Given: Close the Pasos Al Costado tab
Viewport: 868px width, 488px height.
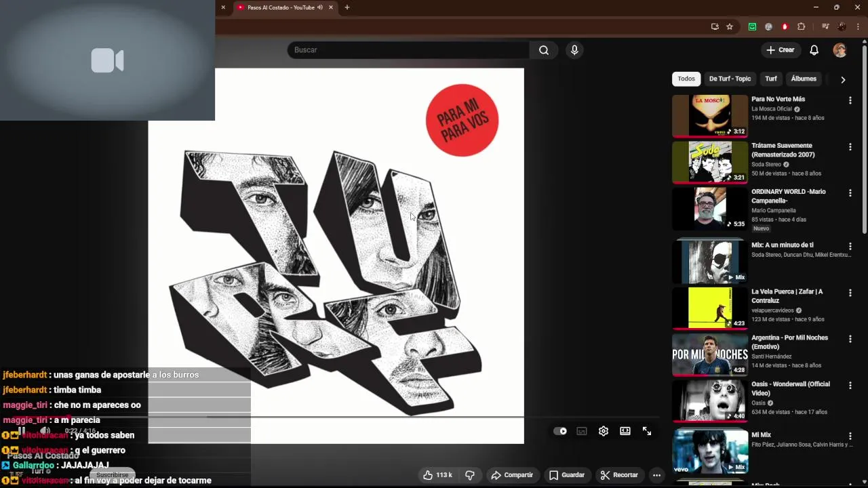Looking at the screenshot, I should [x=331, y=7].
